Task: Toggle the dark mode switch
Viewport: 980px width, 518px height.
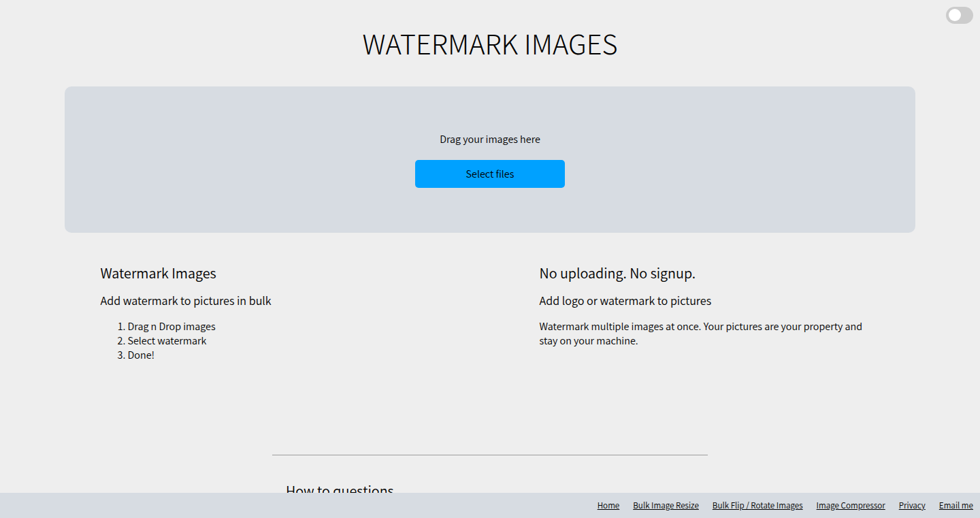Action: pyautogui.click(x=959, y=15)
